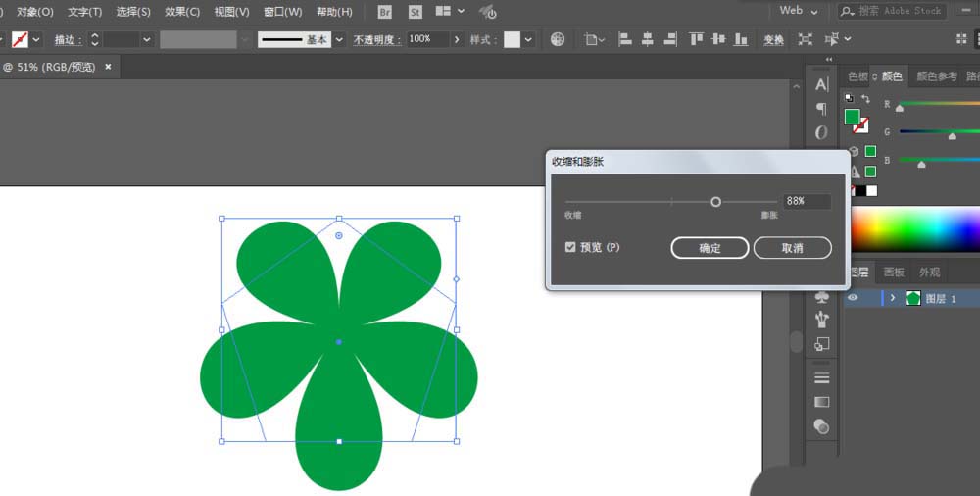Open the 窗口(W) menu
Viewport: 980px width, 496px height.
click(x=282, y=12)
